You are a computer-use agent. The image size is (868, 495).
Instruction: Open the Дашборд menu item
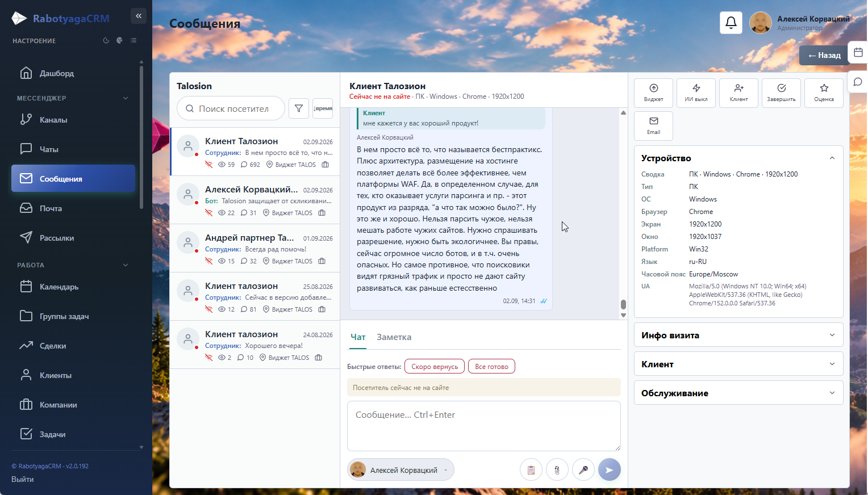[73, 73]
